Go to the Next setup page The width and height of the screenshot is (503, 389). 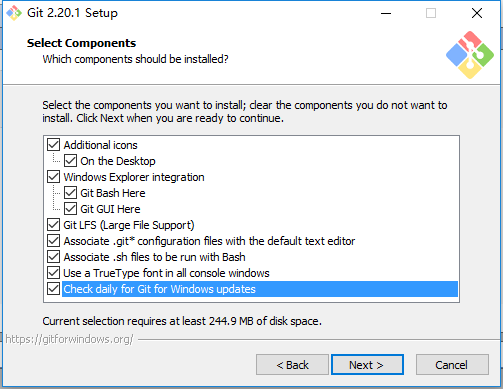(367, 365)
